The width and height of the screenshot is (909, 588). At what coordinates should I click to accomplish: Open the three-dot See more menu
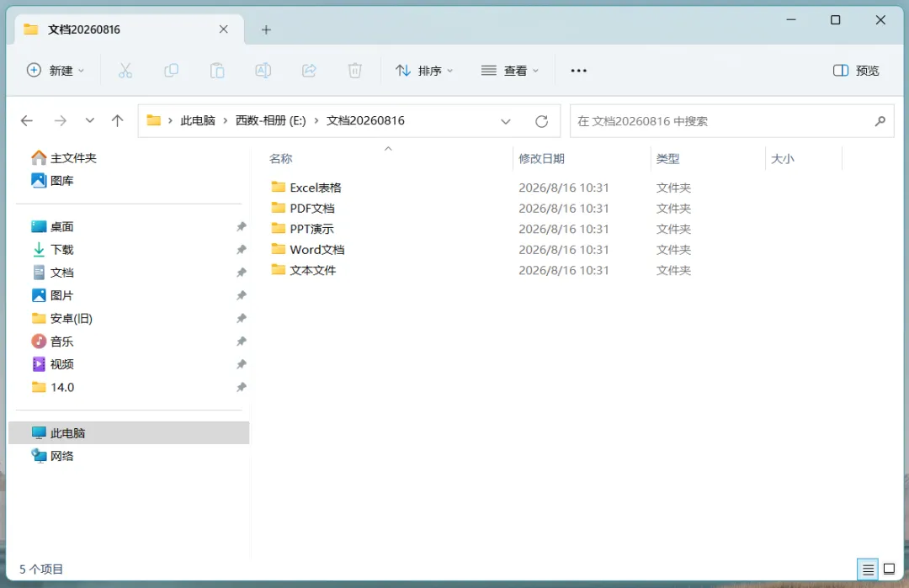click(x=578, y=71)
